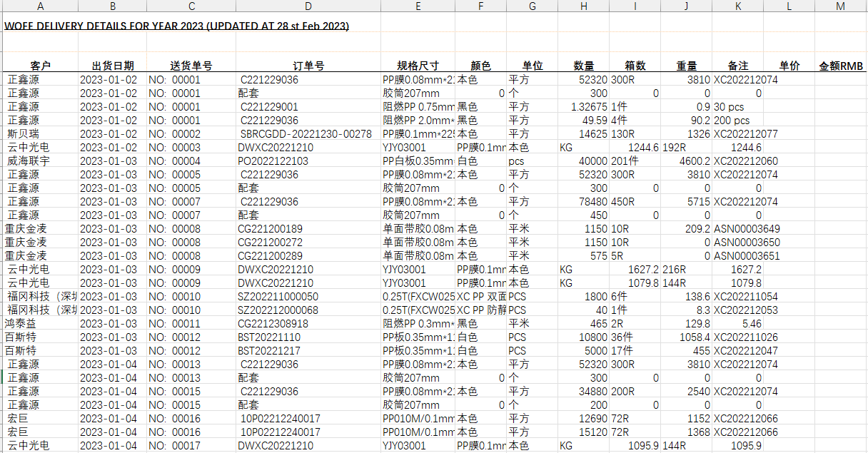Select the 箱数 header cell
The image size is (868, 453).
click(x=635, y=66)
